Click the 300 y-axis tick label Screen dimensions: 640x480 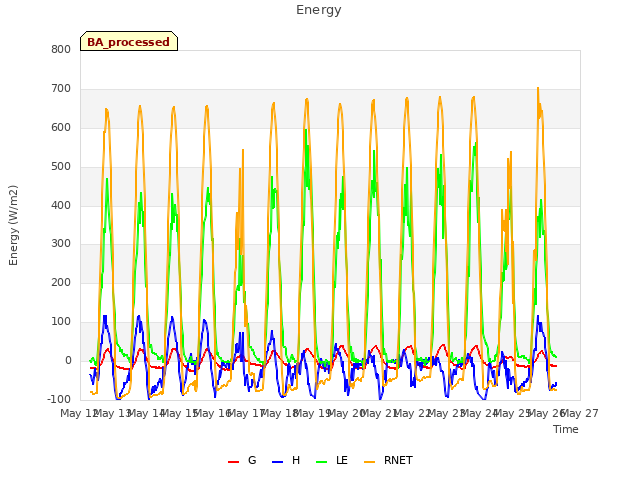tap(61, 244)
